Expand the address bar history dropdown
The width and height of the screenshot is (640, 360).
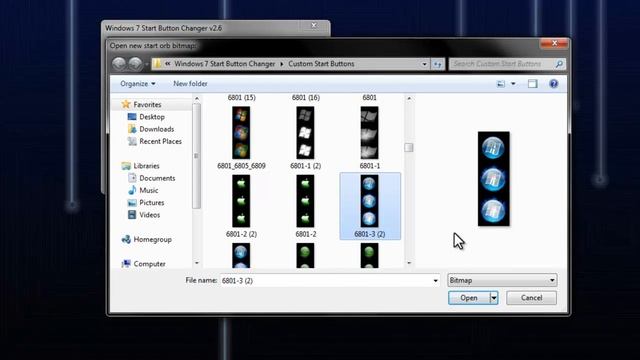[x=424, y=64]
